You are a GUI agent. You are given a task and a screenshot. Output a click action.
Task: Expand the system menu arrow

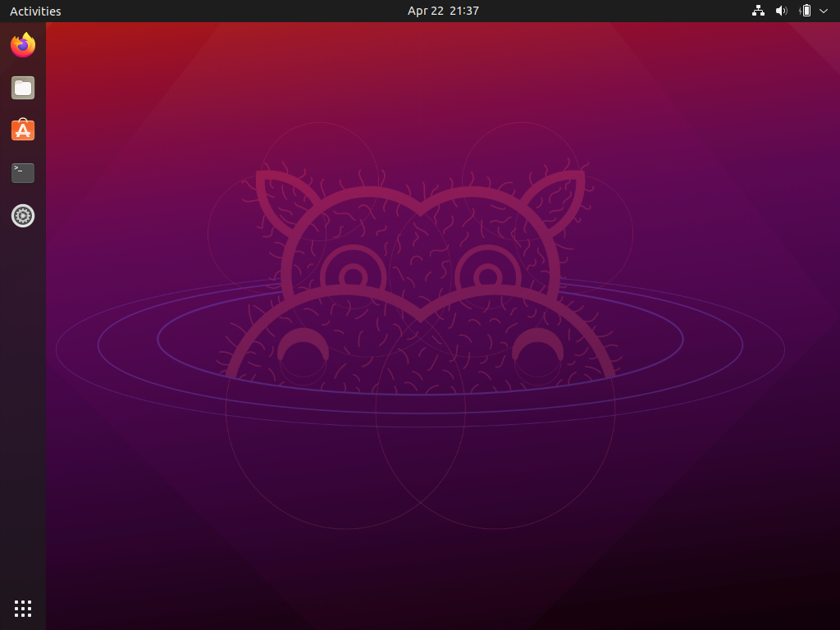tap(824, 11)
